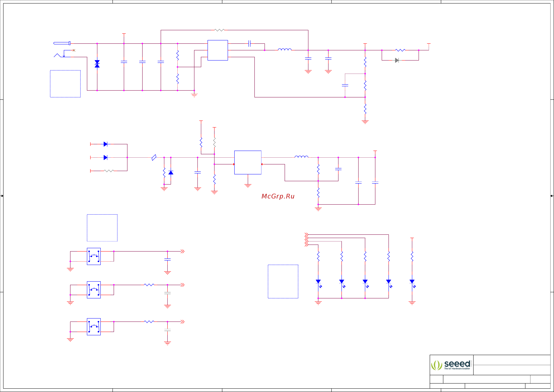Viewport: 554px width, 392px height.
Task: Select the grey resistor under the two input diodes
Action: tap(109, 171)
